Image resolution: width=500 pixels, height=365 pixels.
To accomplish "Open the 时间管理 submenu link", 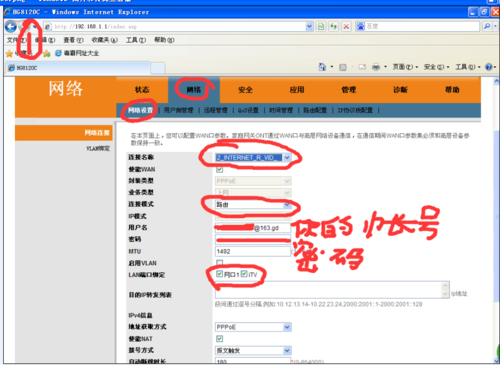I will click(281, 110).
